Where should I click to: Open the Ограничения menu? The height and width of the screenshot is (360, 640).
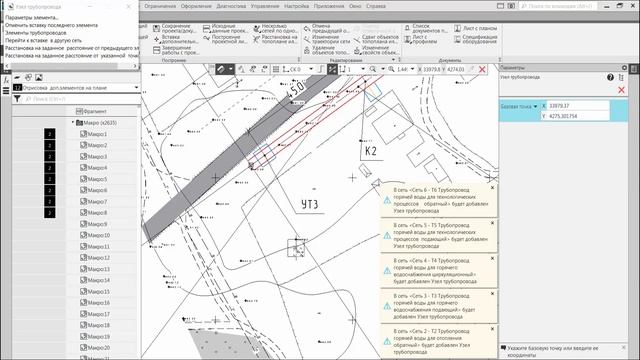click(160, 6)
